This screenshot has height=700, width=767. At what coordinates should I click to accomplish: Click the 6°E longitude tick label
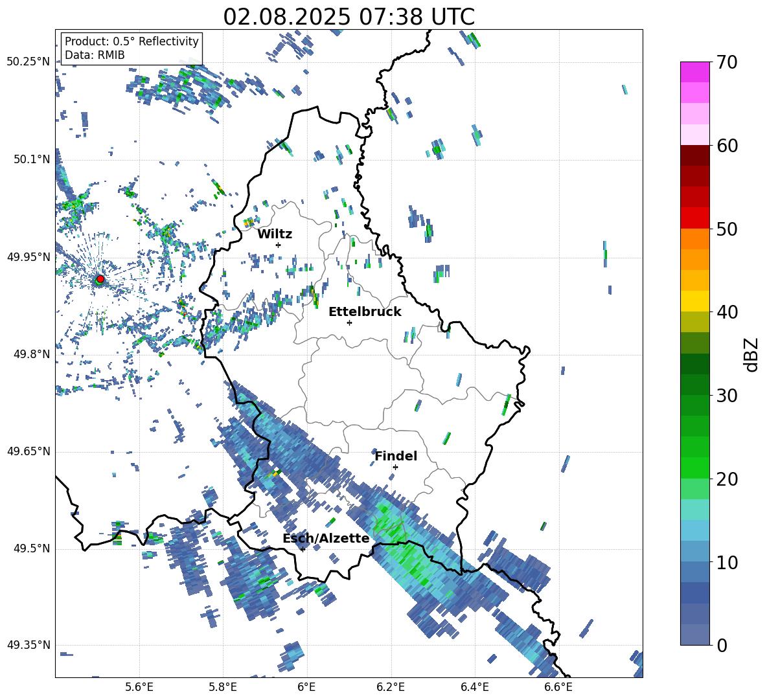[306, 687]
